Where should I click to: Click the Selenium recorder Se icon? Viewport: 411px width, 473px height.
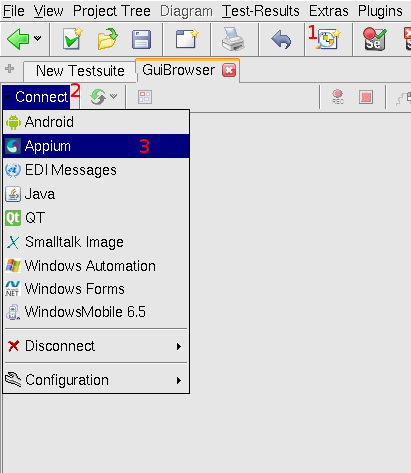(x=375, y=39)
